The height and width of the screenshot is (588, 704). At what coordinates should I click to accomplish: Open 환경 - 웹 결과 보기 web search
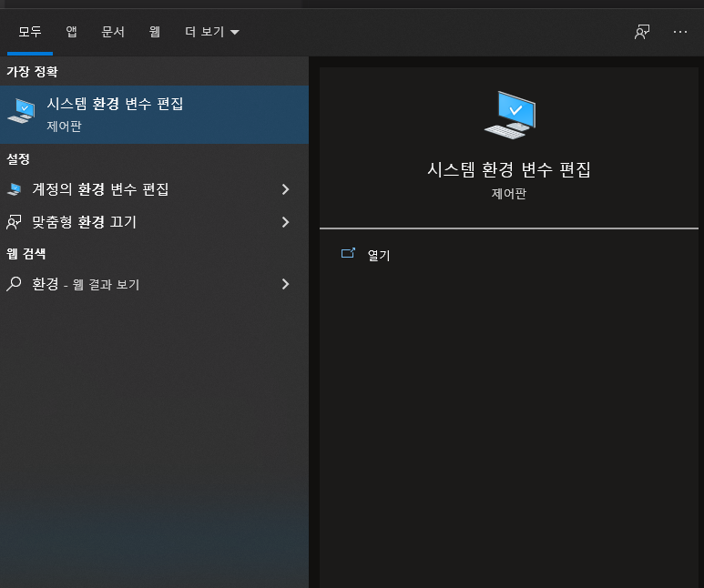(x=155, y=284)
